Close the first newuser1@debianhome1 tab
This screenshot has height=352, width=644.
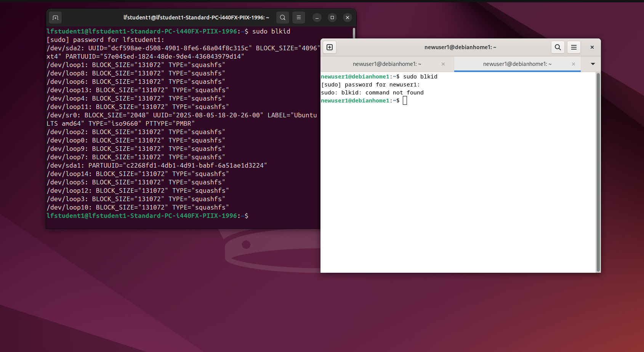(443, 64)
